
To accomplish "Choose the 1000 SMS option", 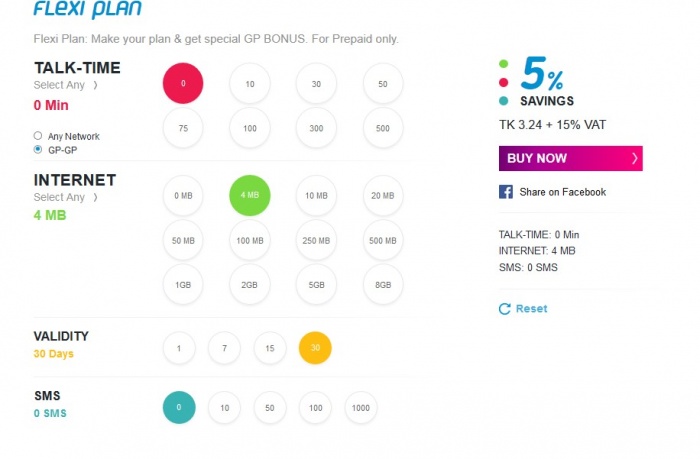I will (x=361, y=408).
